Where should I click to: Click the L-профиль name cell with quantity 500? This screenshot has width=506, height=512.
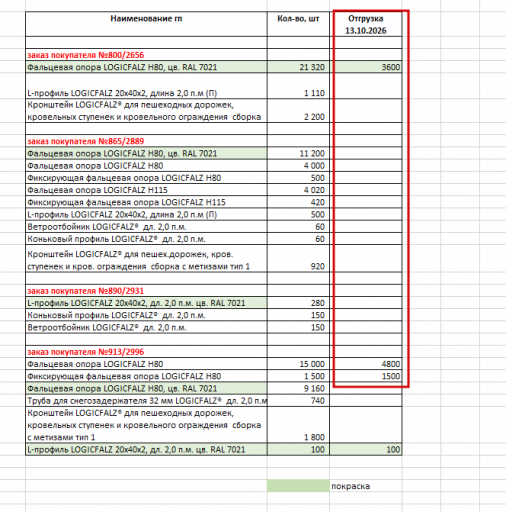tap(146, 214)
